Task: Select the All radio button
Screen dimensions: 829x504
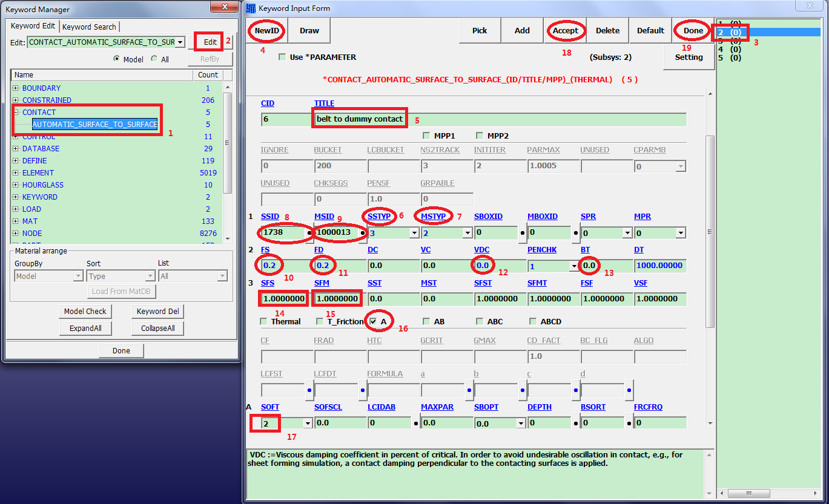Action: pyautogui.click(x=154, y=59)
